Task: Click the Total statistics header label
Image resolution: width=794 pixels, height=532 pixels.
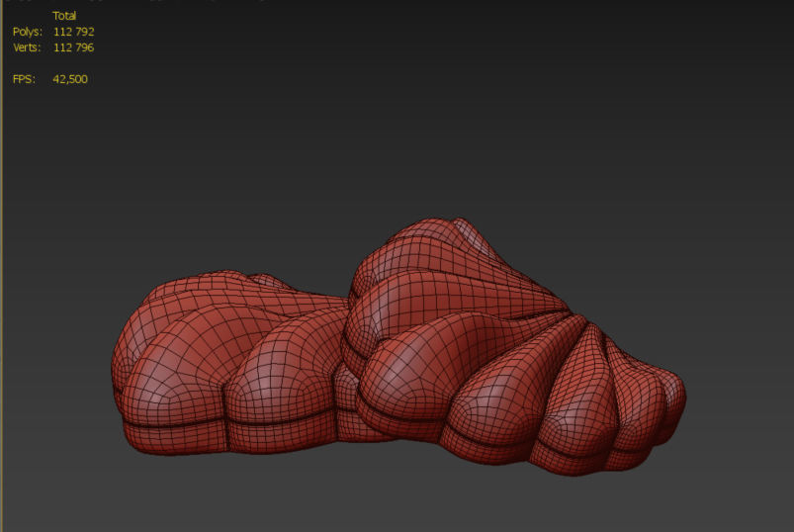Action: pos(64,16)
